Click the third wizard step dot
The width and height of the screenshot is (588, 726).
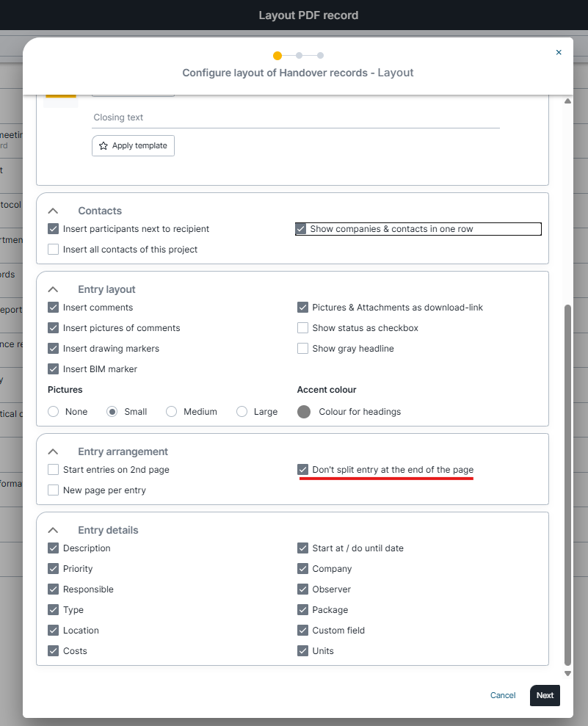pyautogui.click(x=321, y=56)
